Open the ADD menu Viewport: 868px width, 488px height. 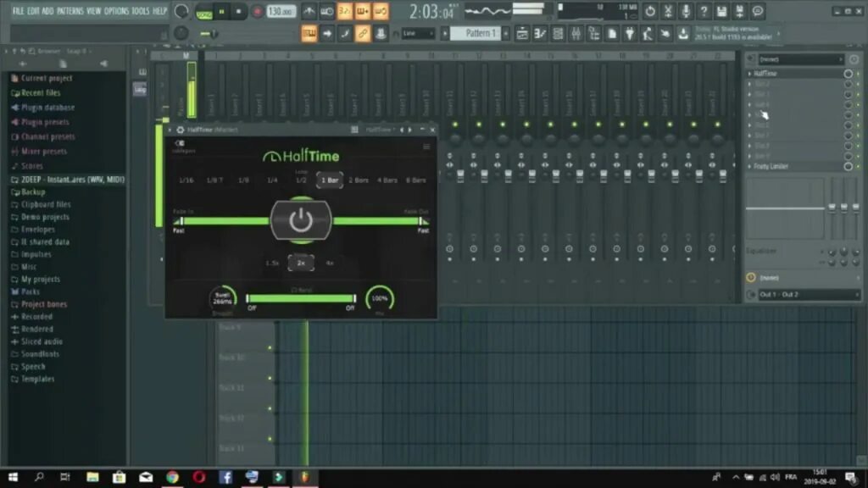[x=47, y=11]
